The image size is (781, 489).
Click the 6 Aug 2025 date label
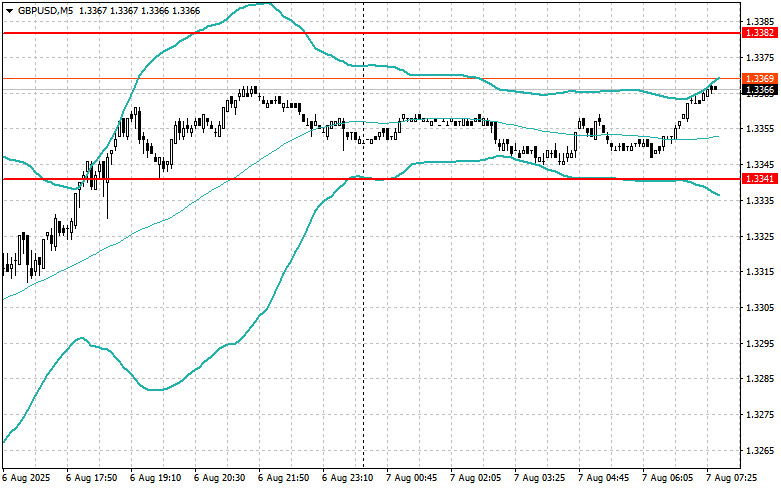pos(27,478)
